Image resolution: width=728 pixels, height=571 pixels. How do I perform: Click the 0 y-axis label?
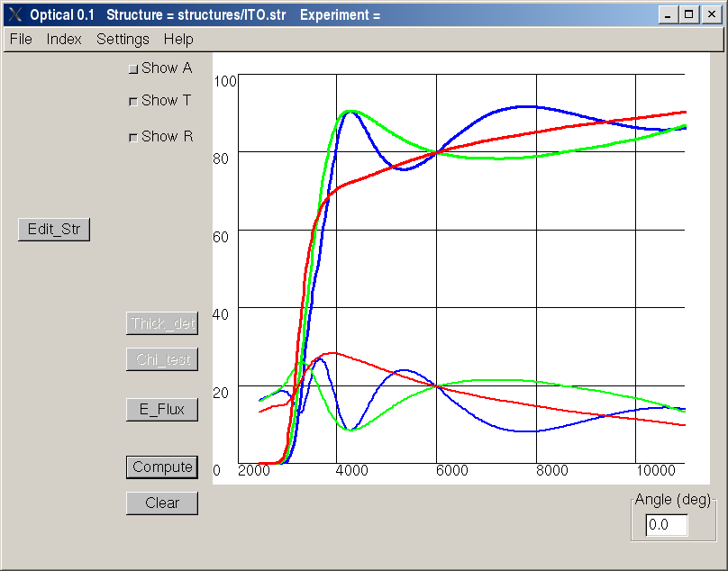point(217,470)
